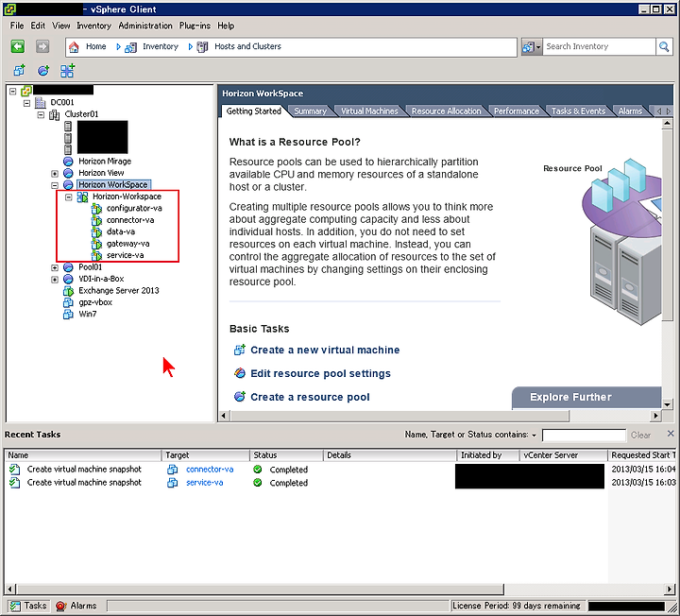Image resolution: width=680 pixels, height=616 pixels.
Task: Click the Hosts and Clusters breadcrumb icon
Action: 202,47
